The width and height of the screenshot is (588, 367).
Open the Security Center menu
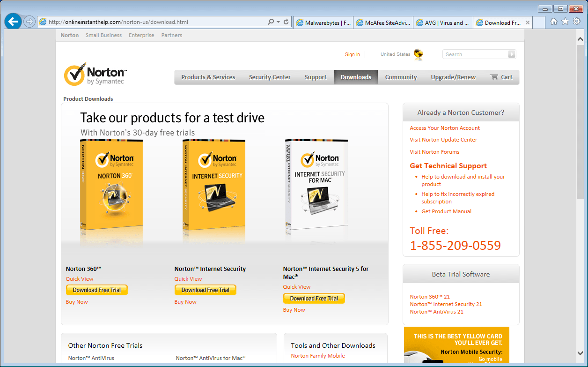(270, 77)
